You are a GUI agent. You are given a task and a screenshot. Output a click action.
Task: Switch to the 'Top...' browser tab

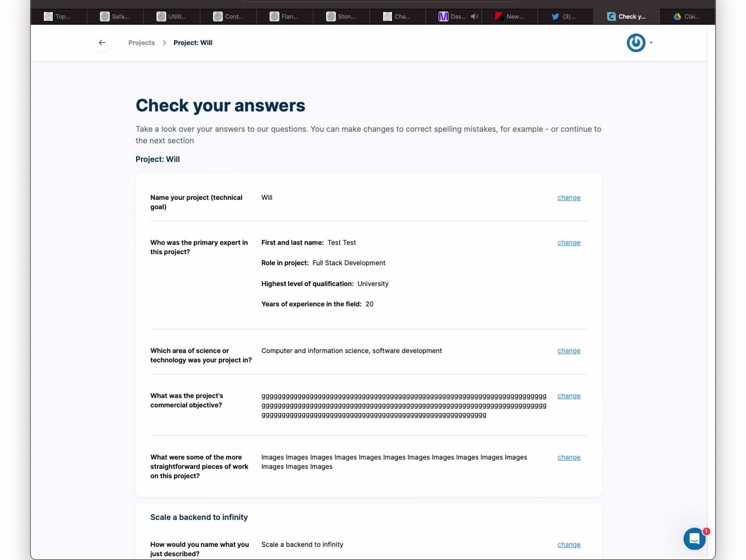point(58,16)
